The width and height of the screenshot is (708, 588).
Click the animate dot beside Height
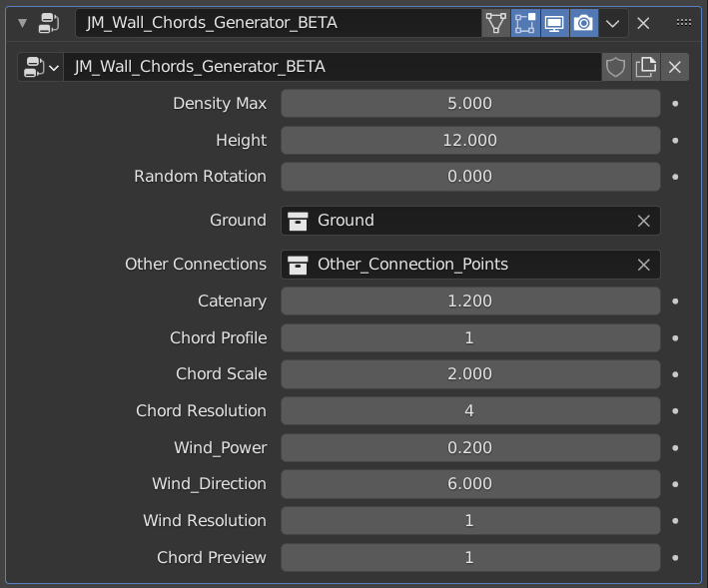(675, 141)
